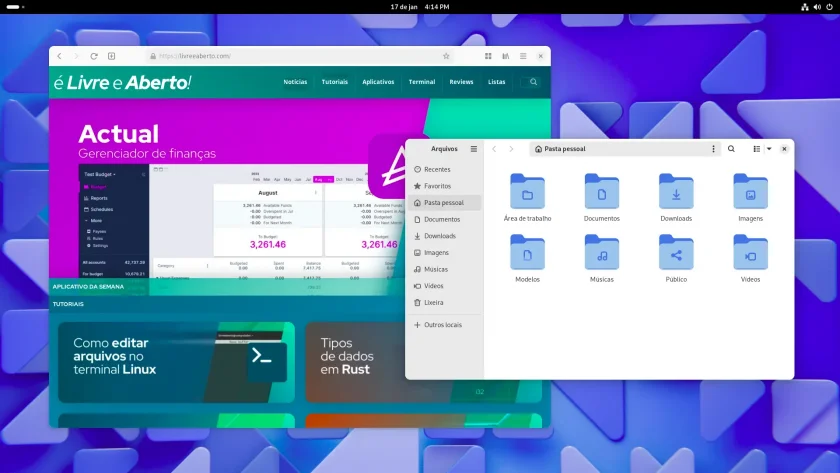
Task: Select the Modelos folder icon
Action: pyautogui.click(x=527, y=252)
